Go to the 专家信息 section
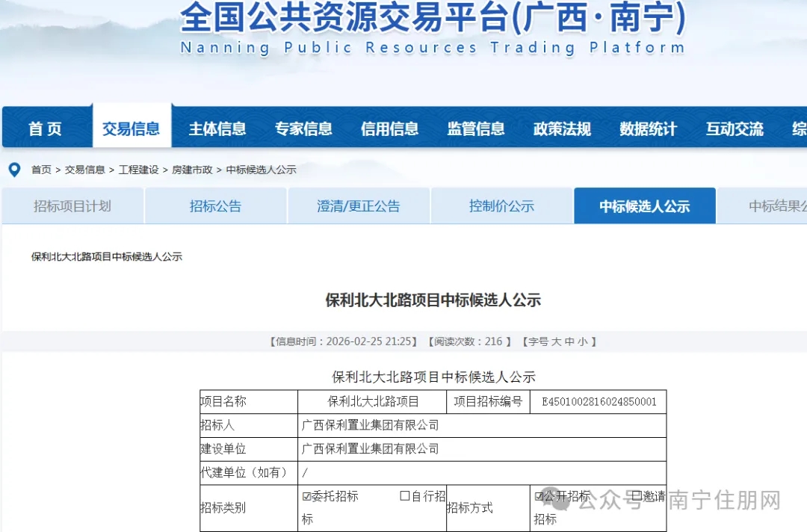The image size is (807, 532). coord(303,128)
